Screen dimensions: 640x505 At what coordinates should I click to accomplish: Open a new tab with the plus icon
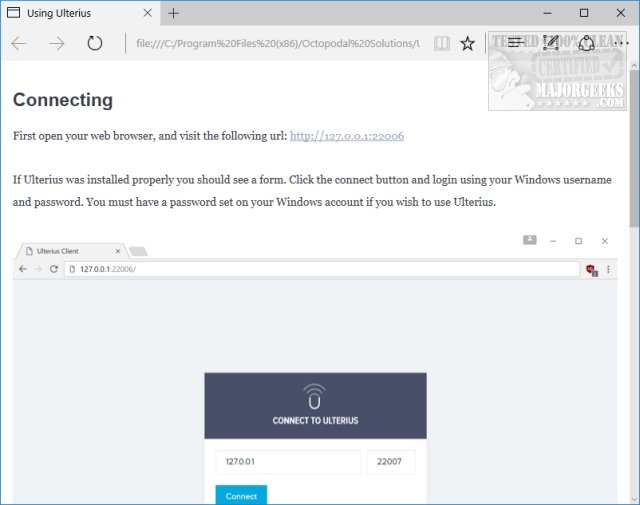[x=173, y=13]
